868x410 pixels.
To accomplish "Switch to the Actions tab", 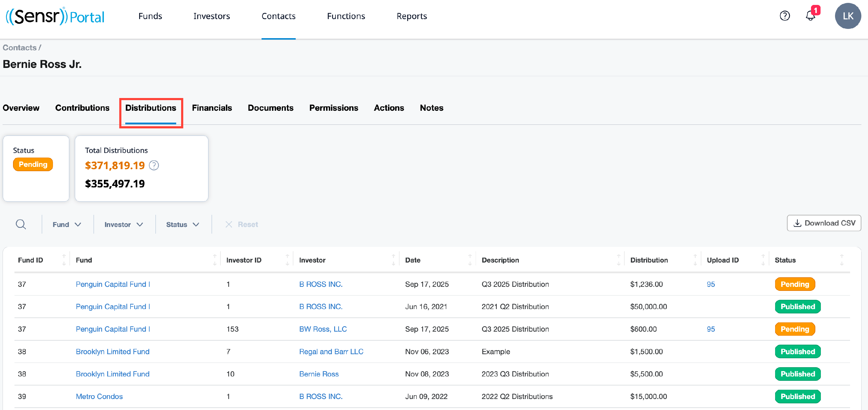I will pyautogui.click(x=389, y=108).
